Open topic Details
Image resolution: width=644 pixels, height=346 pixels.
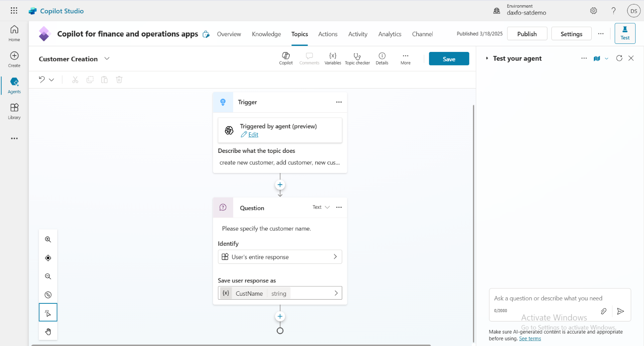(x=382, y=58)
